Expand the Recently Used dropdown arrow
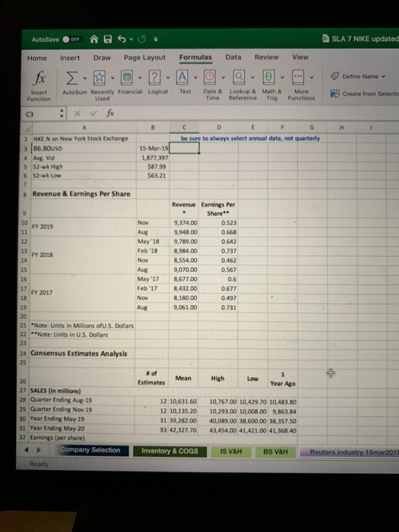399x532 pixels. (x=112, y=78)
